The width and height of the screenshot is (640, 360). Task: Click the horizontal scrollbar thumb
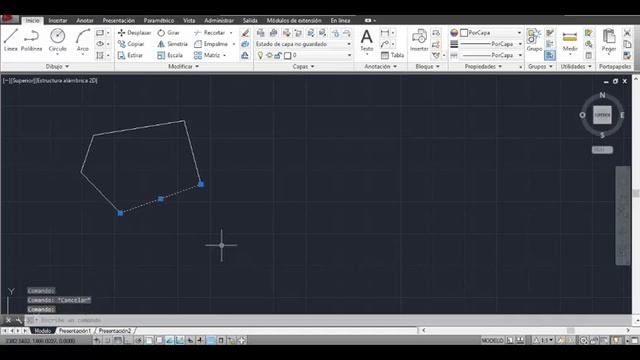click(x=571, y=330)
